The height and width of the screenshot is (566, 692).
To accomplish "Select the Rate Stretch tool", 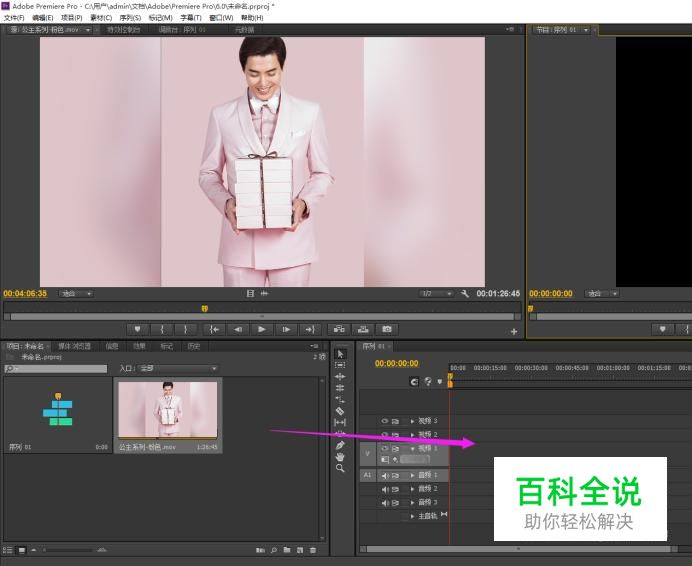I will point(340,400).
